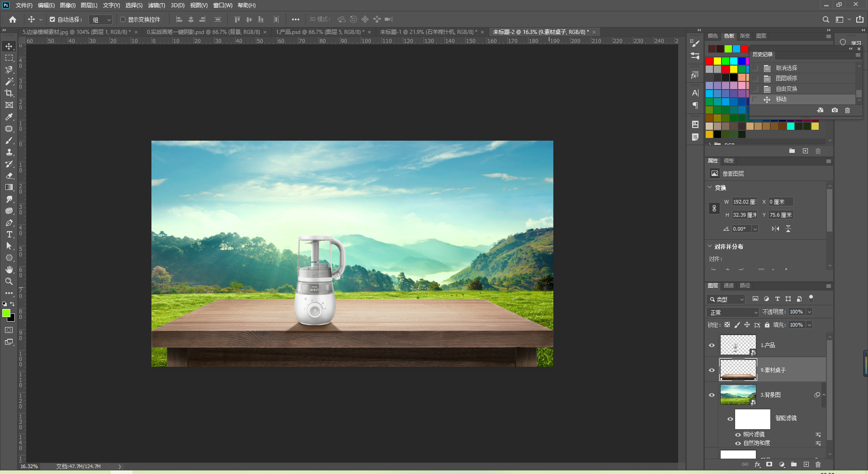Delete the layer with the trash icon
This screenshot has height=474, width=868.
coord(818,465)
